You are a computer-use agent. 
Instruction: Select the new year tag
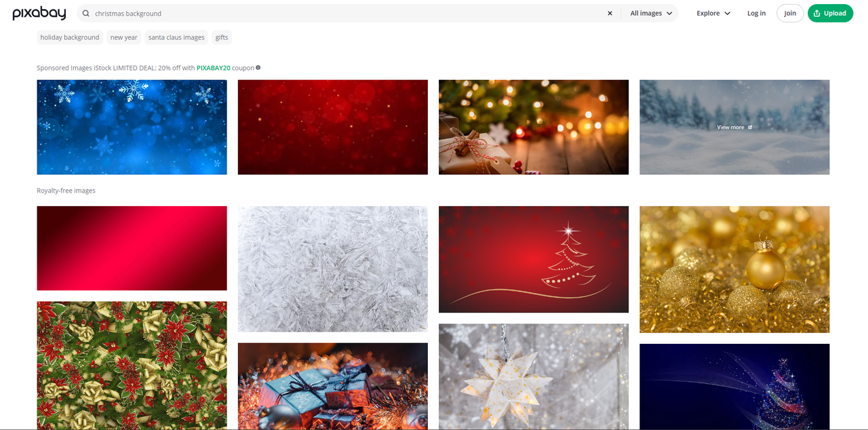tap(124, 37)
